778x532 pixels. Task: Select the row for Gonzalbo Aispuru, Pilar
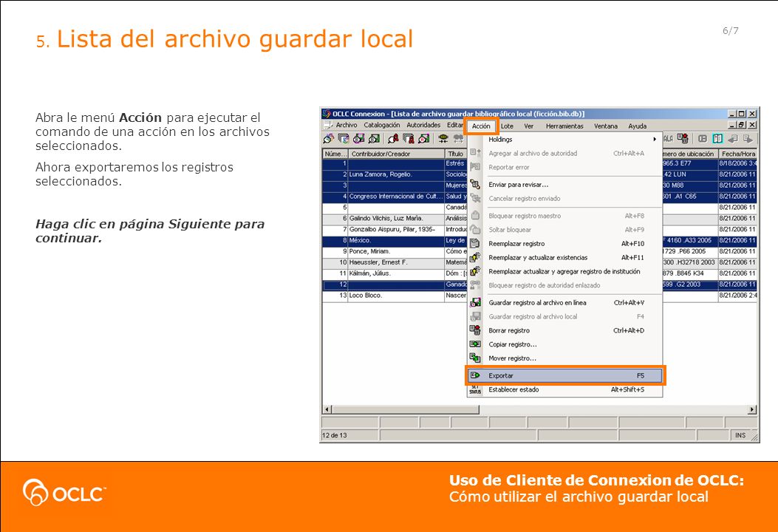pos(395,229)
